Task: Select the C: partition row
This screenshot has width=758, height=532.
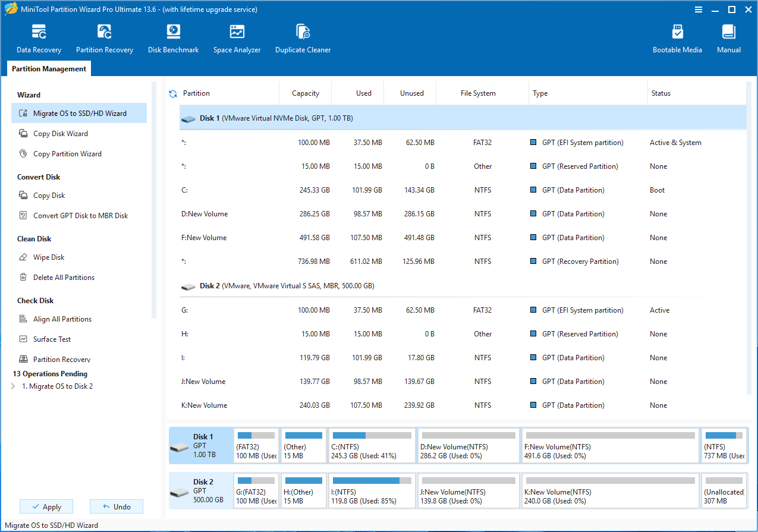Action: coord(463,190)
